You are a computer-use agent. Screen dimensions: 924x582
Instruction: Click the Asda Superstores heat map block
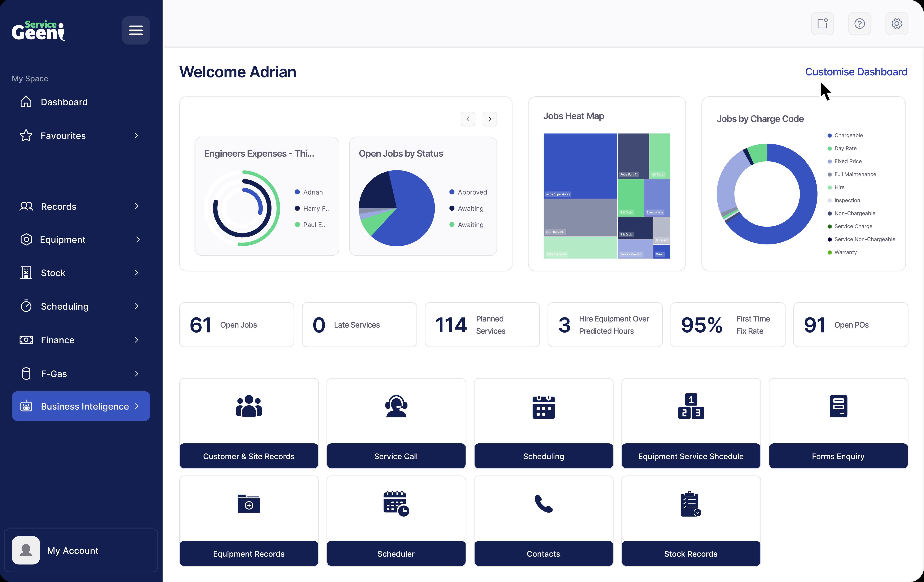(580, 166)
